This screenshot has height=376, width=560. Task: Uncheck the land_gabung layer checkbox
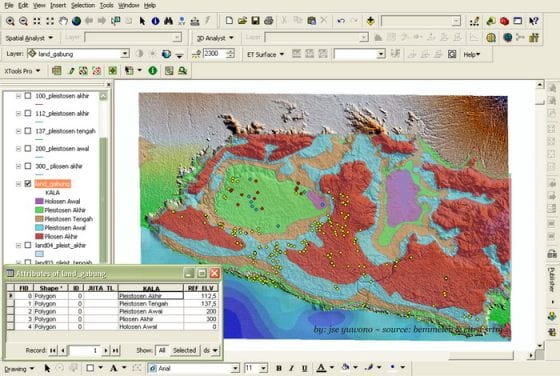coord(28,184)
